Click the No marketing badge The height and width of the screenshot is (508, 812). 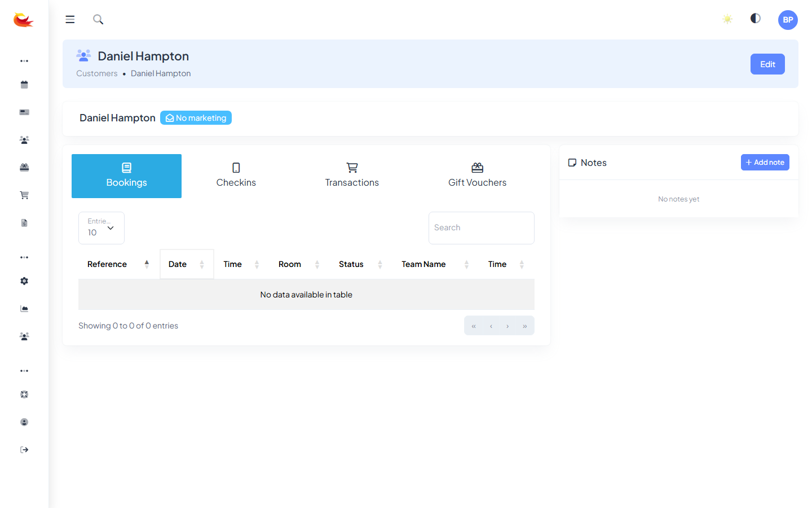coord(196,118)
